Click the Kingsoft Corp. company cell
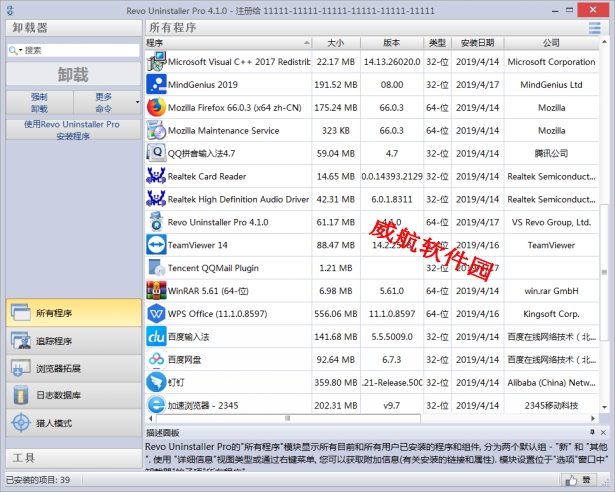This screenshot has height=492, width=615. tap(551, 314)
